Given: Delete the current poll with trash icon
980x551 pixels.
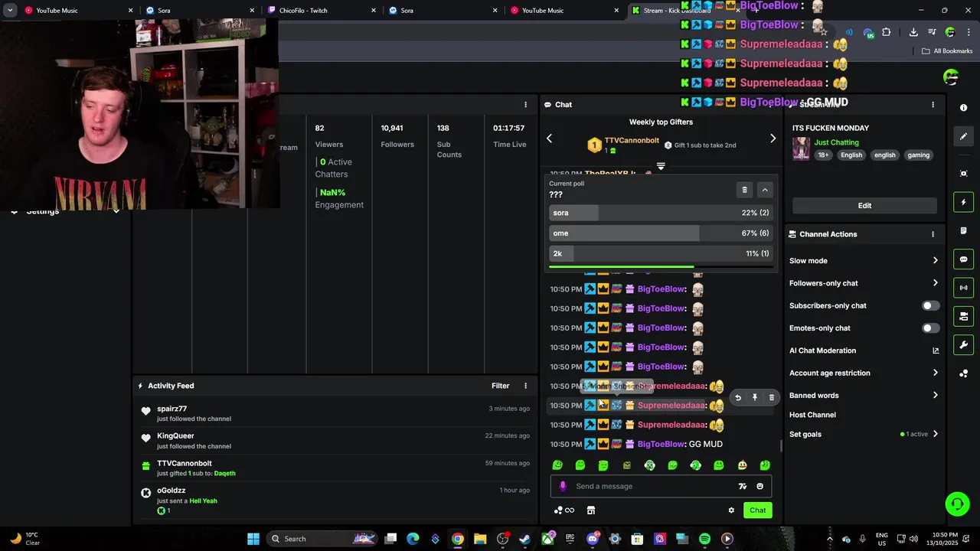Looking at the screenshot, I should coord(744,190).
